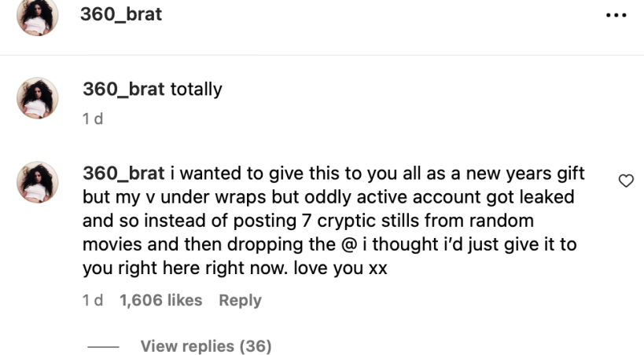Reply to the new years gift comment

[240, 300]
